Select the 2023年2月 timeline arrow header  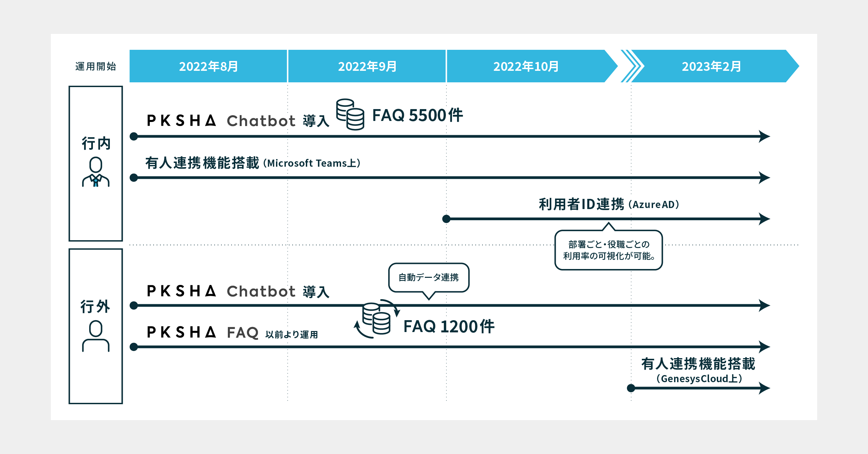tap(711, 66)
